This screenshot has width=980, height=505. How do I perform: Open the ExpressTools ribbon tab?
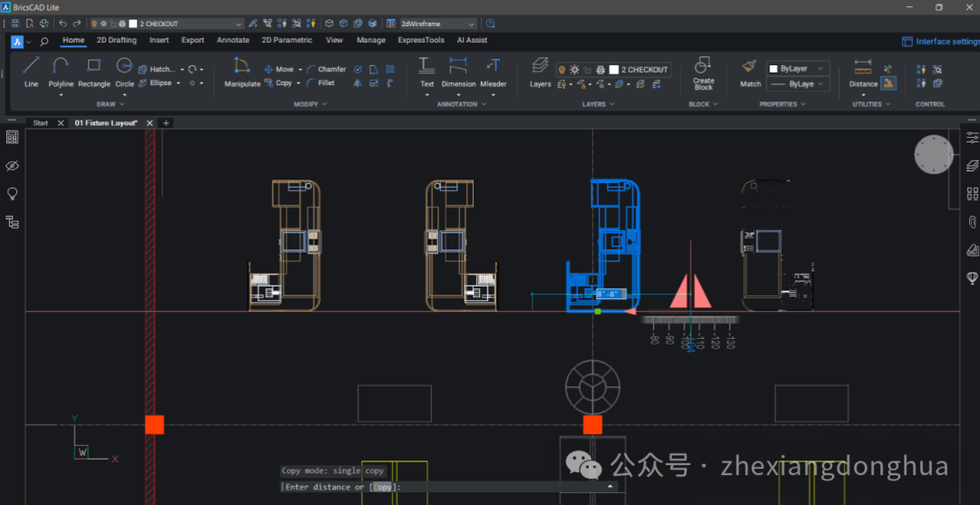(x=421, y=40)
